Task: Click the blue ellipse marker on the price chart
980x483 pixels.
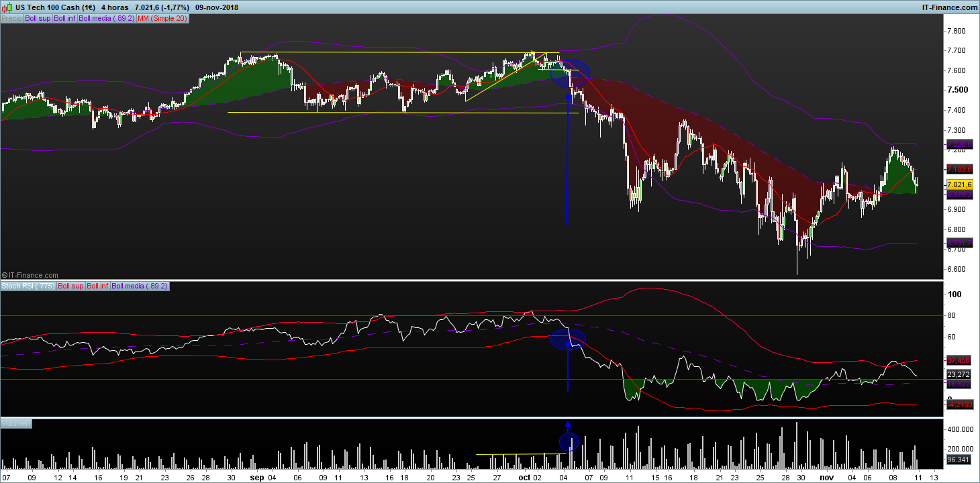Action: point(571,74)
